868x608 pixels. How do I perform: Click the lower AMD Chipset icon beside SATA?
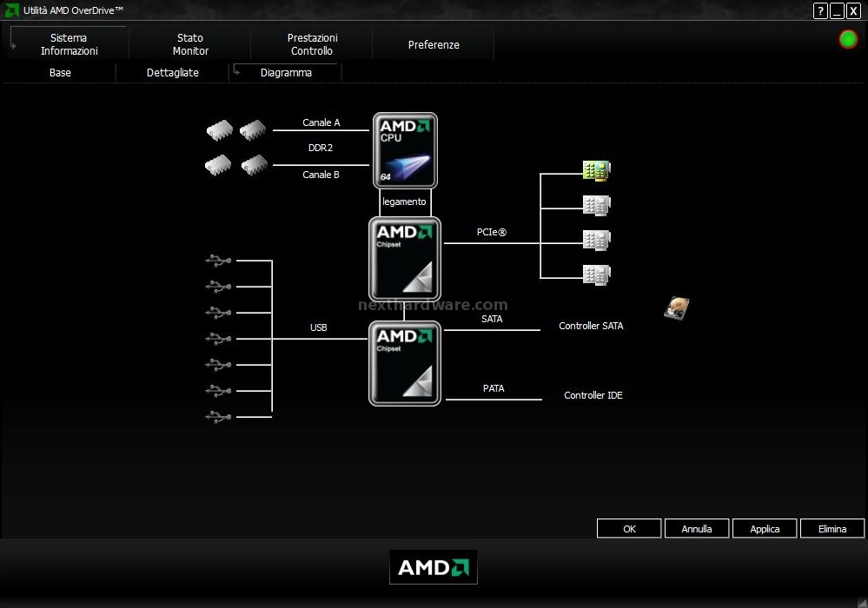(x=405, y=363)
